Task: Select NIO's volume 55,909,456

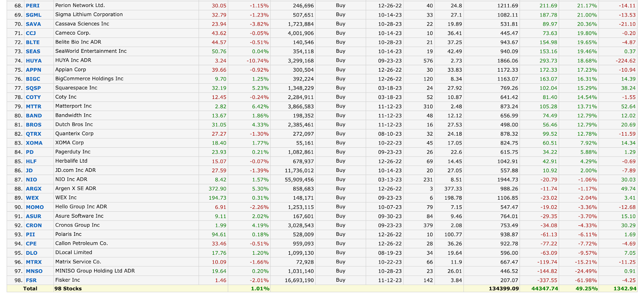Action: (x=299, y=180)
